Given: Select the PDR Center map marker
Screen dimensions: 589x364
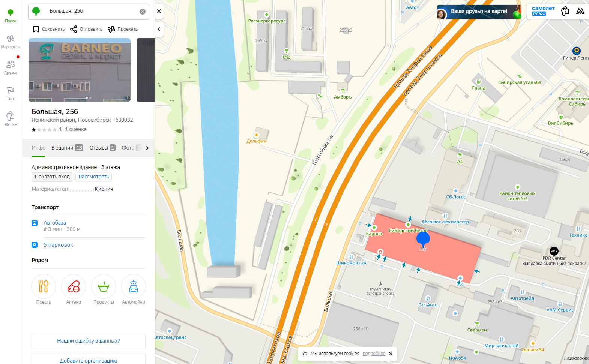Looking at the screenshot, I should tap(554, 251).
